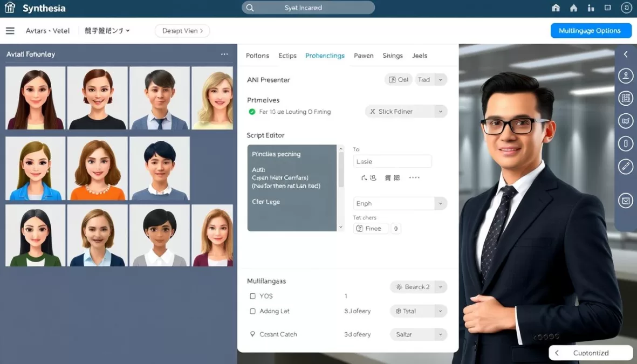Open the video grid icon in right sidebar

(x=625, y=98)
